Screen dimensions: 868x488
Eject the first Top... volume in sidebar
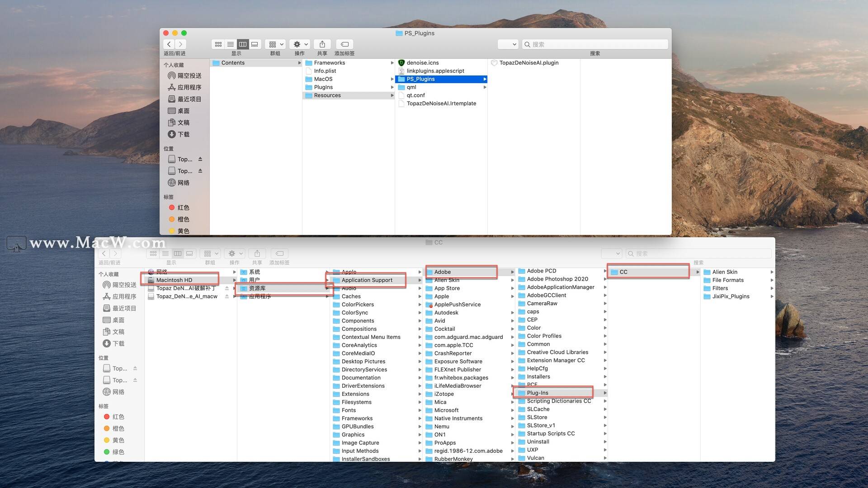coord(200,159)
